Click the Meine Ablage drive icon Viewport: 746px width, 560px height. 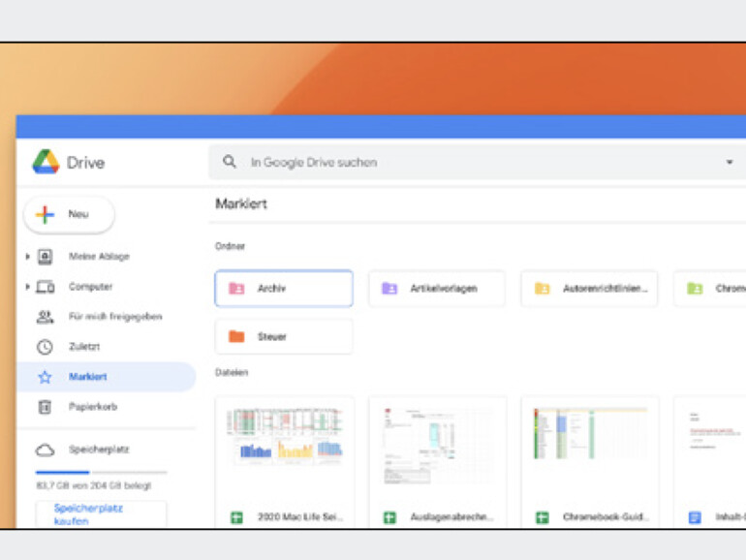click(x=46, y=257)
